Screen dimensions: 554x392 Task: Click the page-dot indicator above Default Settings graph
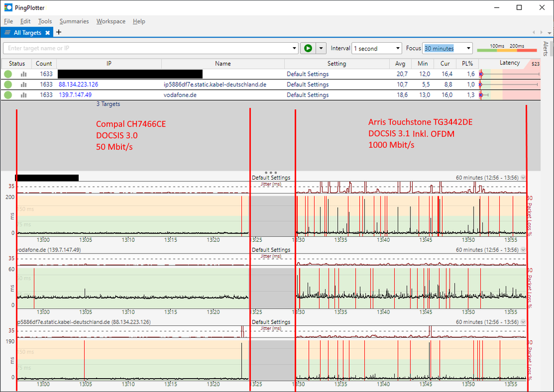click(270, 172)
